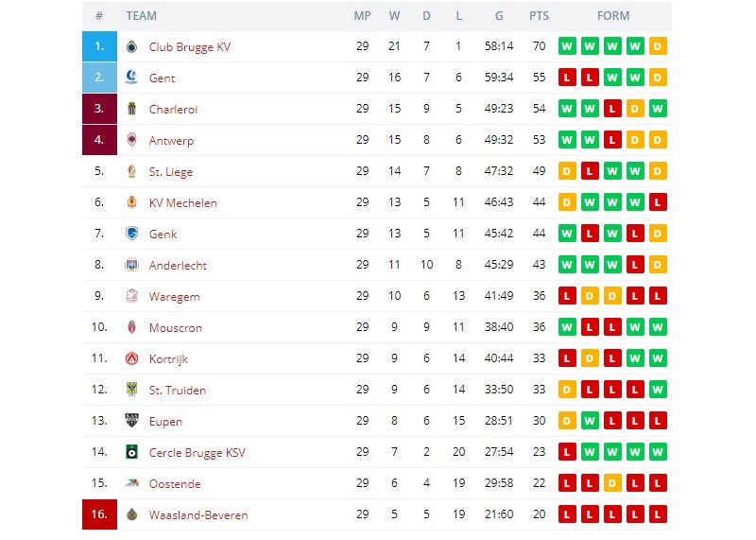Click Club Brugge's last form result D
This screenshot has width=756, height=540.
[x=658, y=46]
